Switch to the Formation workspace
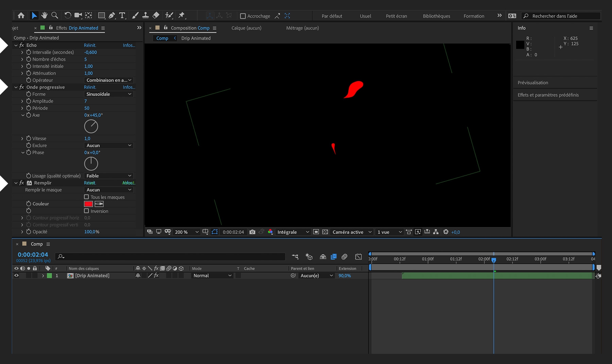Screen dimensions: 612x364 pos(474,16)
